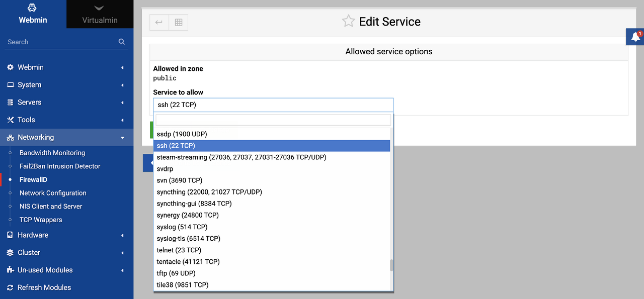Select steam-streaming option in list
644x299 pixels.
click(272, 157)
